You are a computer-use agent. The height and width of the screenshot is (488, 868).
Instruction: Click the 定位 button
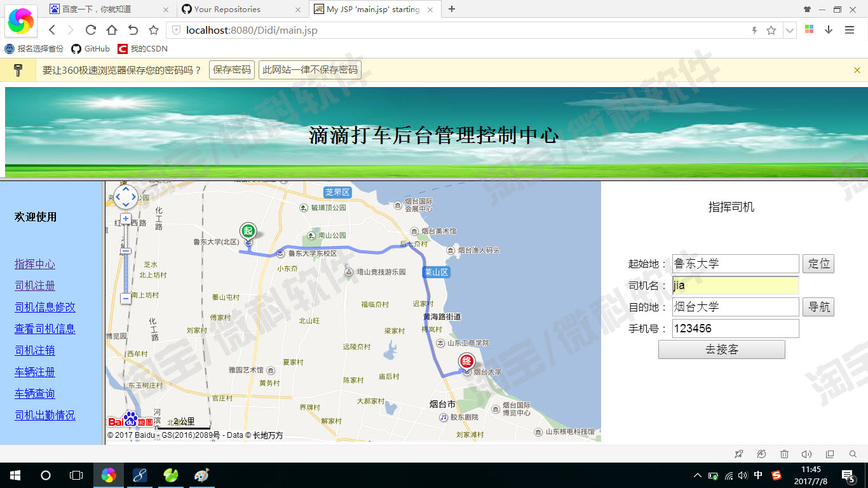point(818,264)
